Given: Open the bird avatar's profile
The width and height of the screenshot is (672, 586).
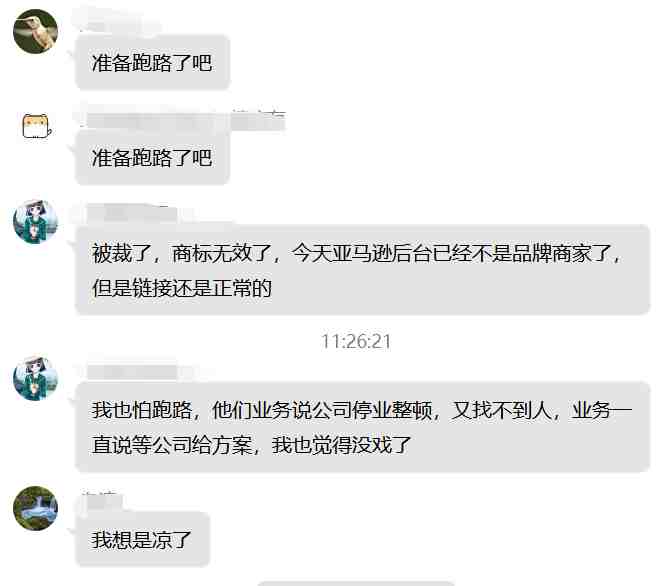Looking at the screenshot, I should (36, 31).
